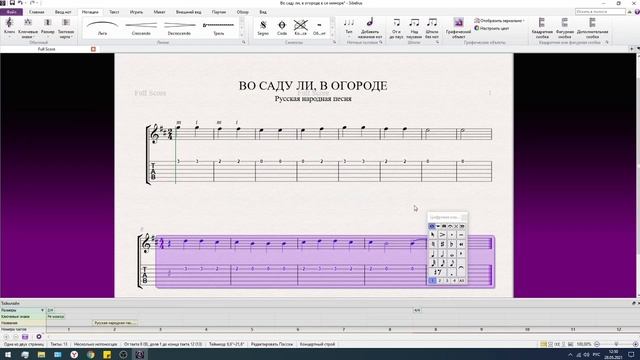Insert a Лига slur line
This screenshot has height=360, width=640.
(x=102, y=27)
